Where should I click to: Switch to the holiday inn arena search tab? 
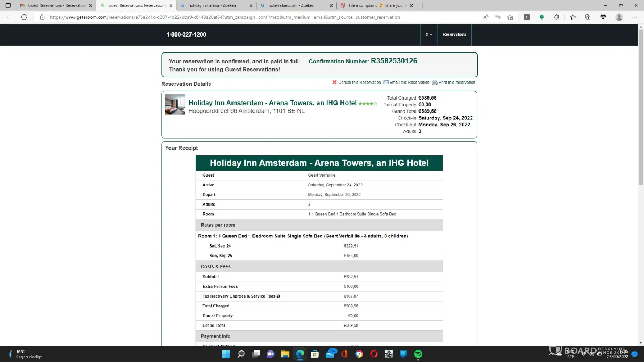[x=212, y=5]
